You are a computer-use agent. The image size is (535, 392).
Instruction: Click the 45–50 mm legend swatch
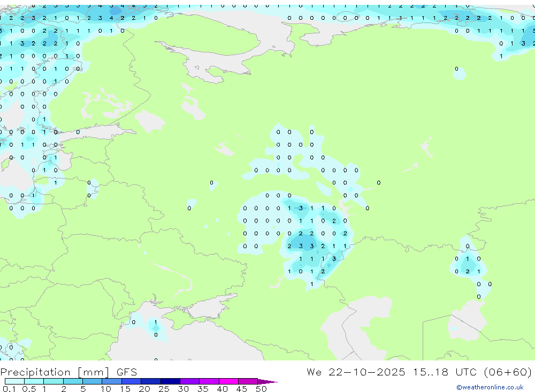pos(248,381)
